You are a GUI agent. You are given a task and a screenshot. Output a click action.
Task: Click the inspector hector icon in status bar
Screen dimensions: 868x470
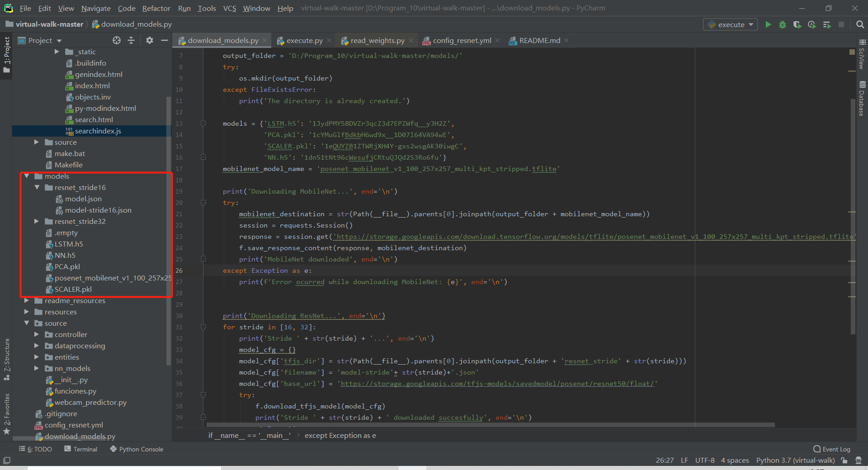pyautogui.click(x=859, y=460)
